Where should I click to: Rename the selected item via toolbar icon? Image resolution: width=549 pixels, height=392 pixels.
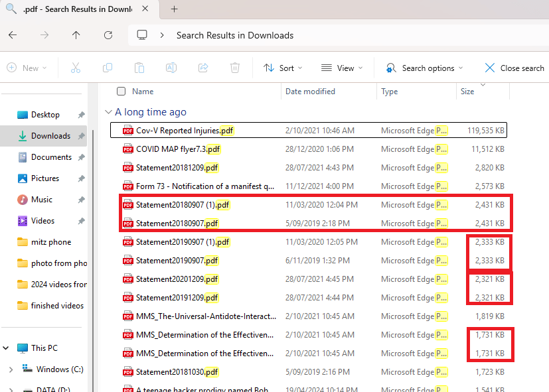(x=171, y=68)
